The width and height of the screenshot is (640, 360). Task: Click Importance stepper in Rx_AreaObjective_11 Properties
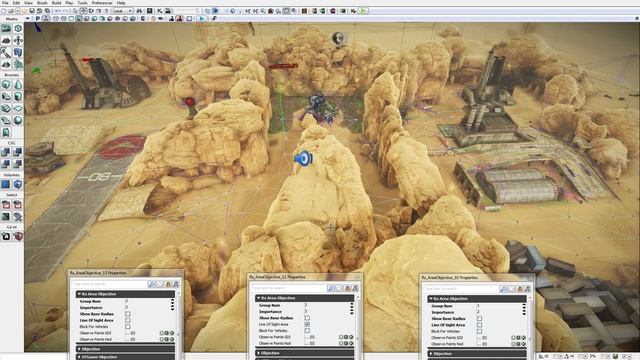(351, 312)
